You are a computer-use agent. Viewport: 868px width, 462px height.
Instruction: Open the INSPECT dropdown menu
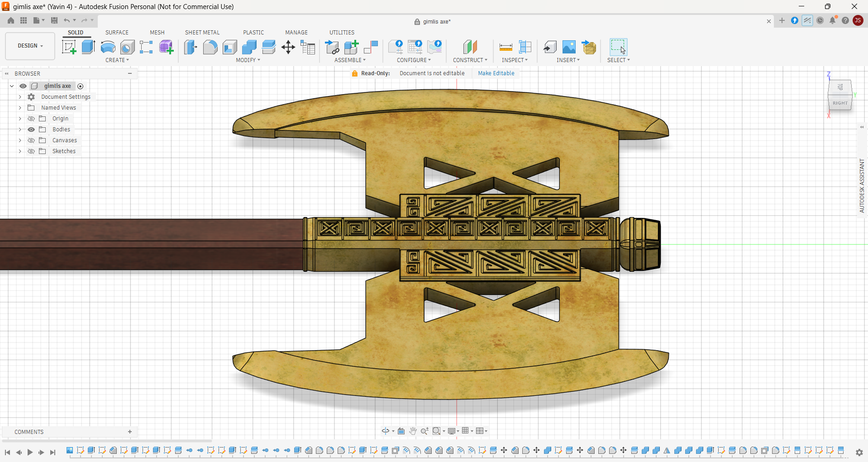point(515,60)
